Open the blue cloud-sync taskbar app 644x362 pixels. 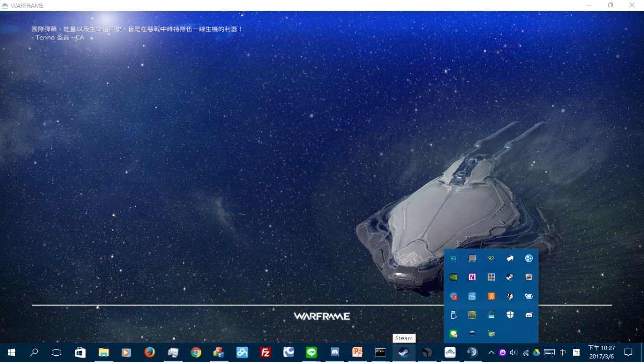242,353
